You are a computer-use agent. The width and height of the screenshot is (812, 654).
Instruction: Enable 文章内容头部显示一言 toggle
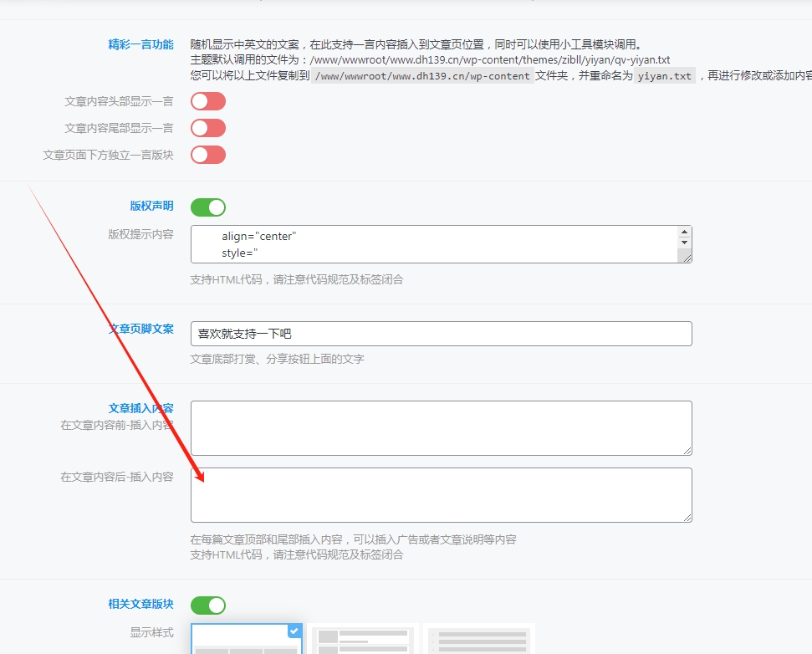pyautogui.click(x=208, y=101)
